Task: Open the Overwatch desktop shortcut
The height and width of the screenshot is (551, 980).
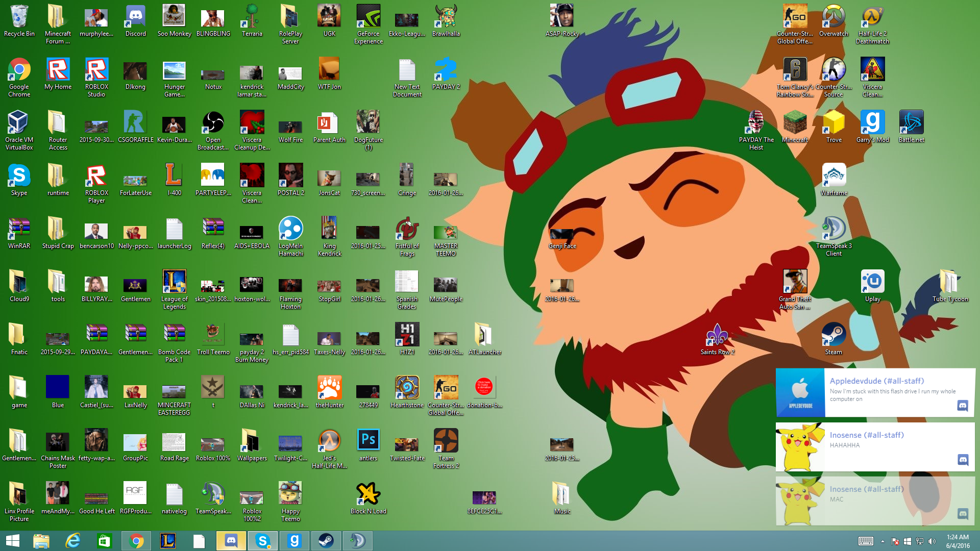Action: click(x=834, y=21)
